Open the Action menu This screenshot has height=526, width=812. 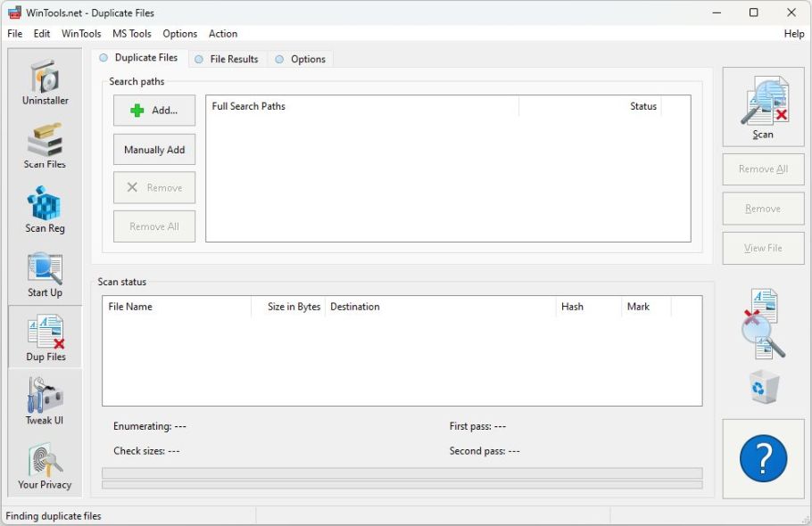pos(222,33)
